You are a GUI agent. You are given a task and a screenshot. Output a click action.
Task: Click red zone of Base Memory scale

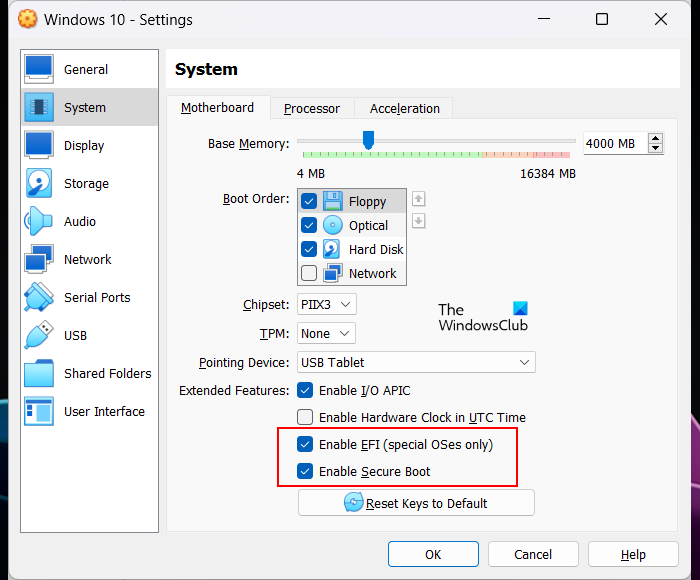tap(552, 154)
